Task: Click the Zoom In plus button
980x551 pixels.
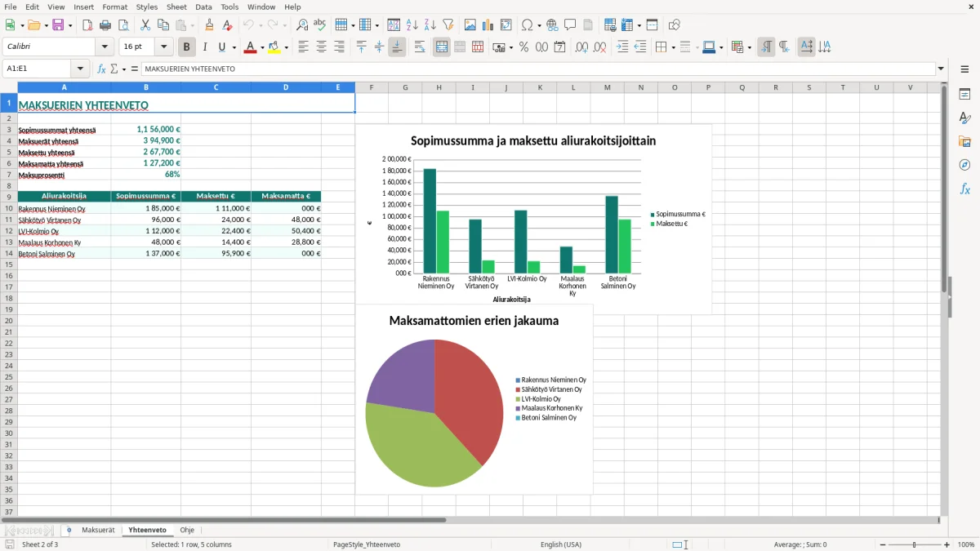Action: 947,544
